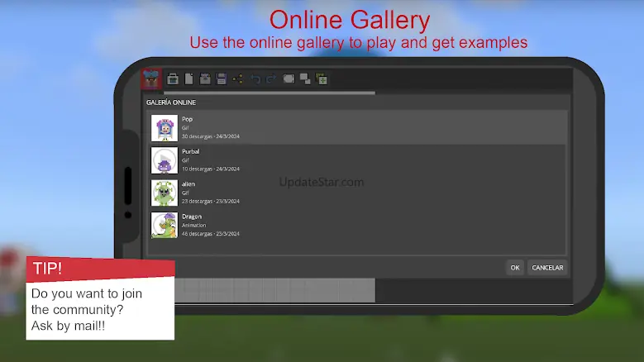Open the online gallery store icon
Image resolution: width=644 pixels, height=362 pixels.
tap(173, 79)
